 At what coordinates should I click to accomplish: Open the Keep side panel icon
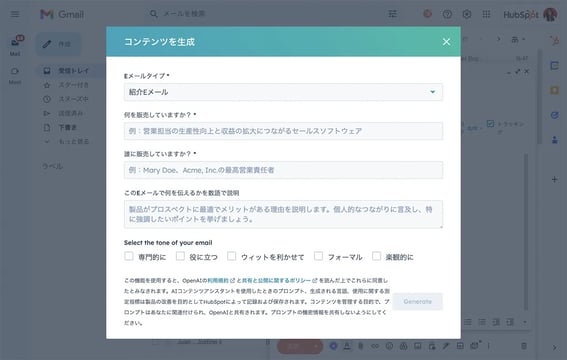[x=554, y=90]
